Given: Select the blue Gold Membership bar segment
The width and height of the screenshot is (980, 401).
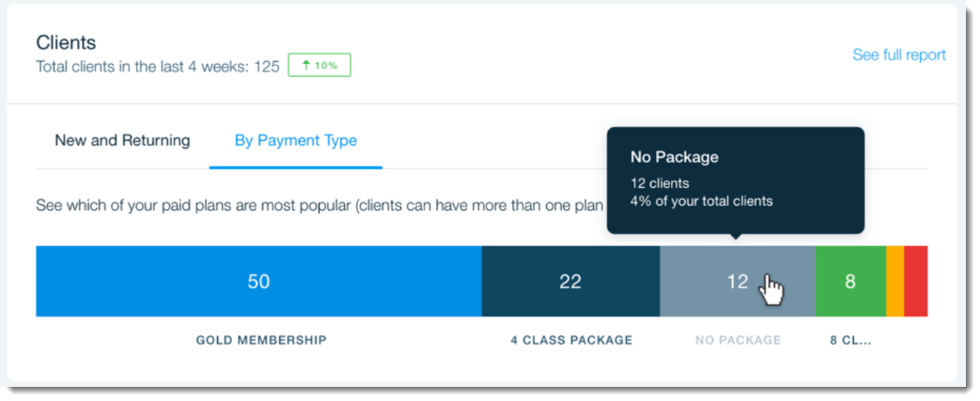Looking at the screenshot, I should 258,282.
